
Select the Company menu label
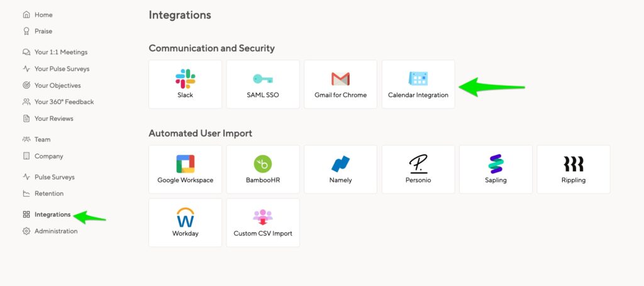(49, 156)
